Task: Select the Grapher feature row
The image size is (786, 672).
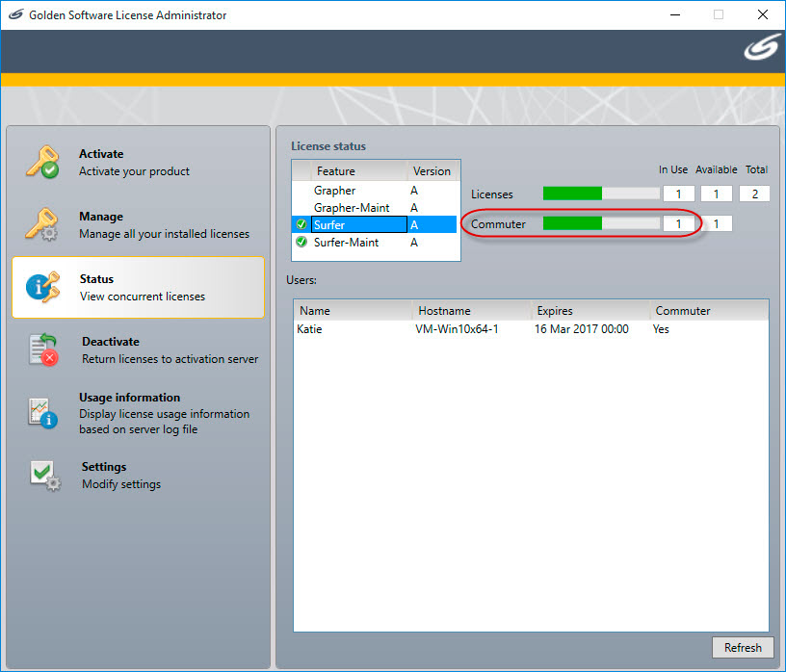Action: click(376, 191)
